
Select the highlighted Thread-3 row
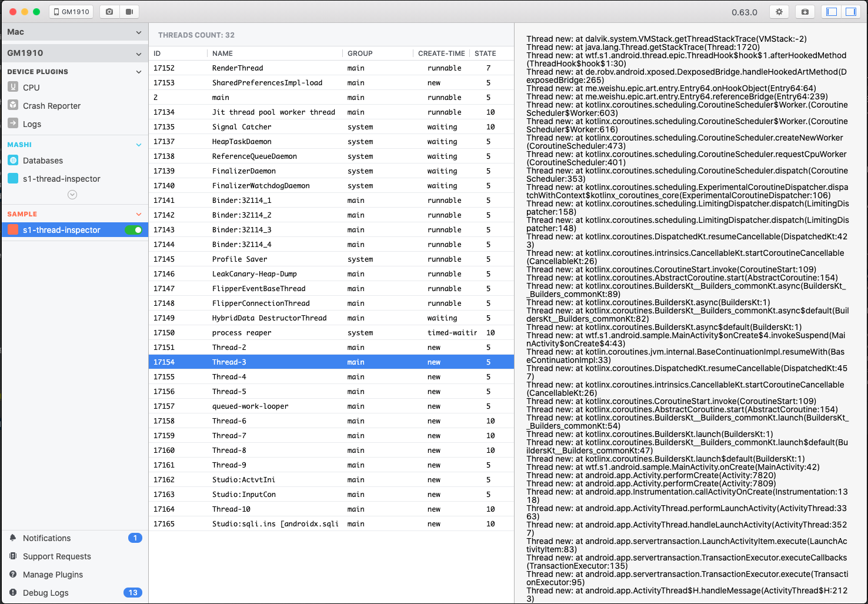point(331,362)
